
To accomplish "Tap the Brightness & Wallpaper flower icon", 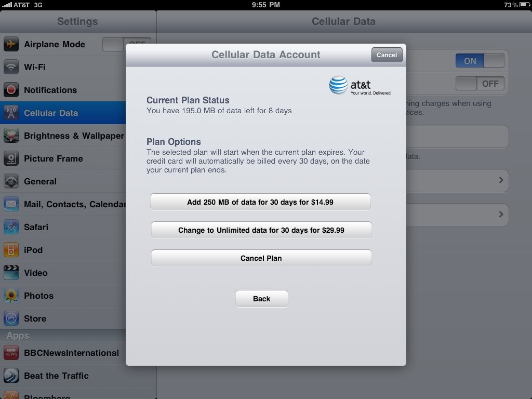I will coord(11,136).
